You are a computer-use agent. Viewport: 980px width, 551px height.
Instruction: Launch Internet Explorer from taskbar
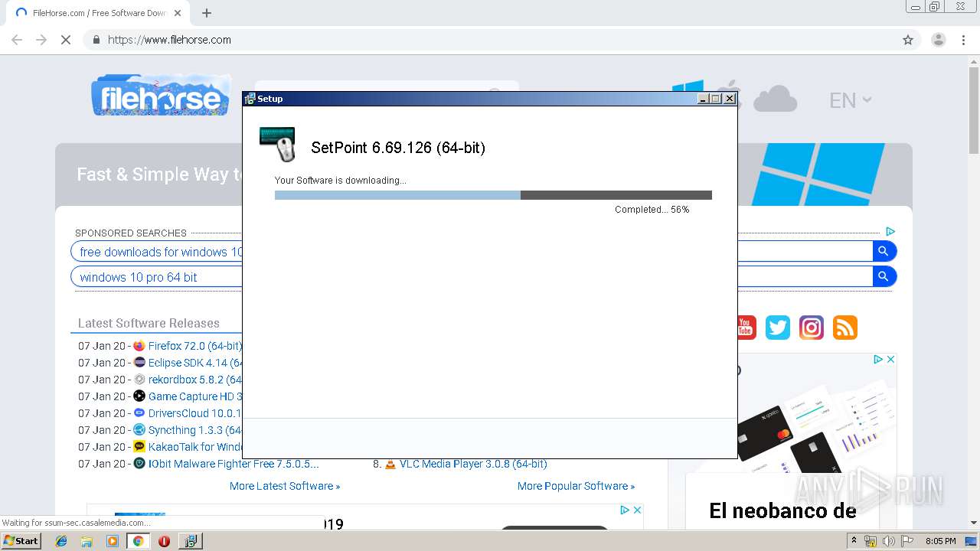point(61,541)
